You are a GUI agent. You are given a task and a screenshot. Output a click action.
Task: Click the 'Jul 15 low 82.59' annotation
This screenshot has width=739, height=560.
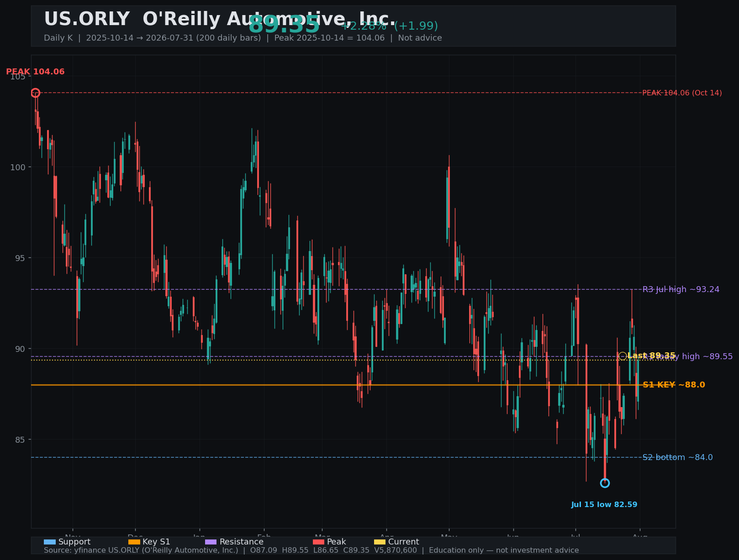pyautogui.click(x=604, y=505)
